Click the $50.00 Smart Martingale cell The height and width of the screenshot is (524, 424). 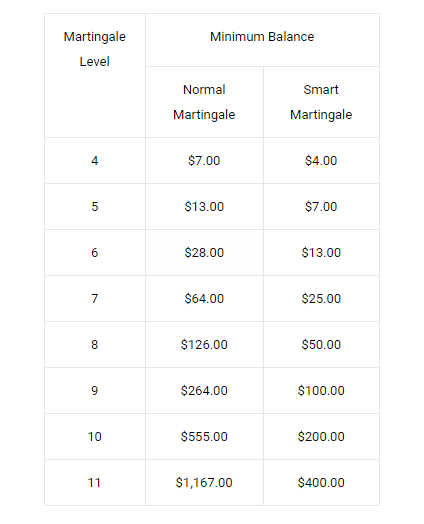(321, 345)
